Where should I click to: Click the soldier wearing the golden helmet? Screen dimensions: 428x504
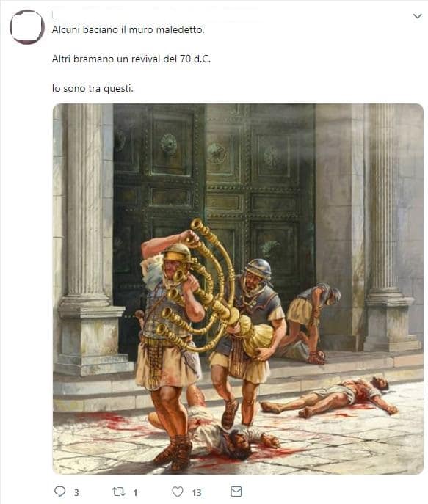(x=169, y=347)
